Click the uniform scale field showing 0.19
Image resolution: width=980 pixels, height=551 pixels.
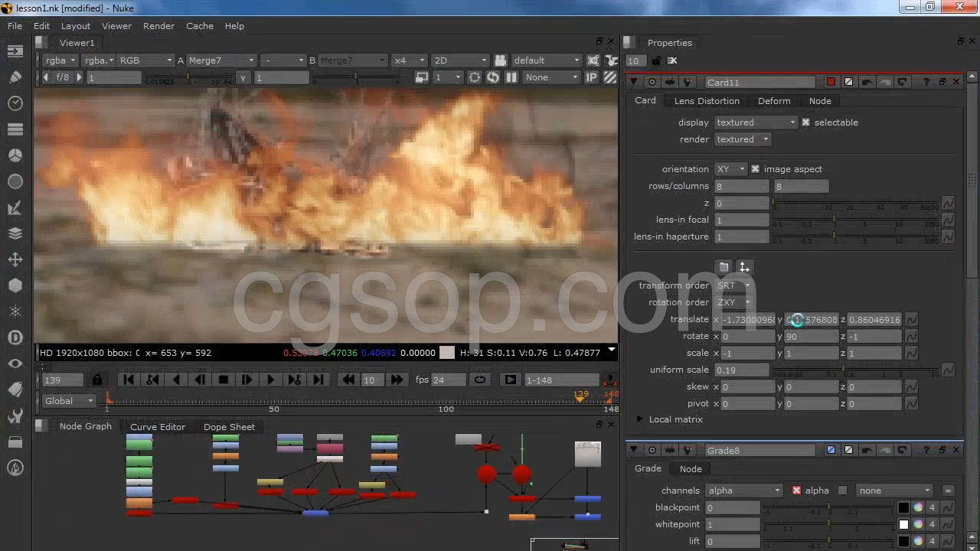pyautogui.click(x=741, y=370)
